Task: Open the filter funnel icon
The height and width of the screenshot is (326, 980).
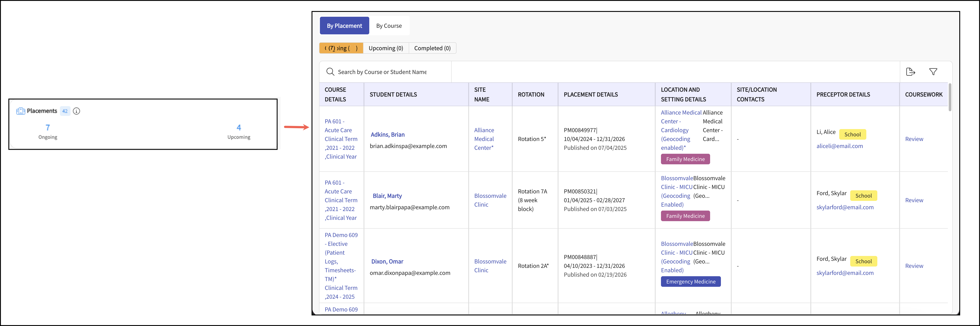Action: pyautogui.click(x=933, y=72)
